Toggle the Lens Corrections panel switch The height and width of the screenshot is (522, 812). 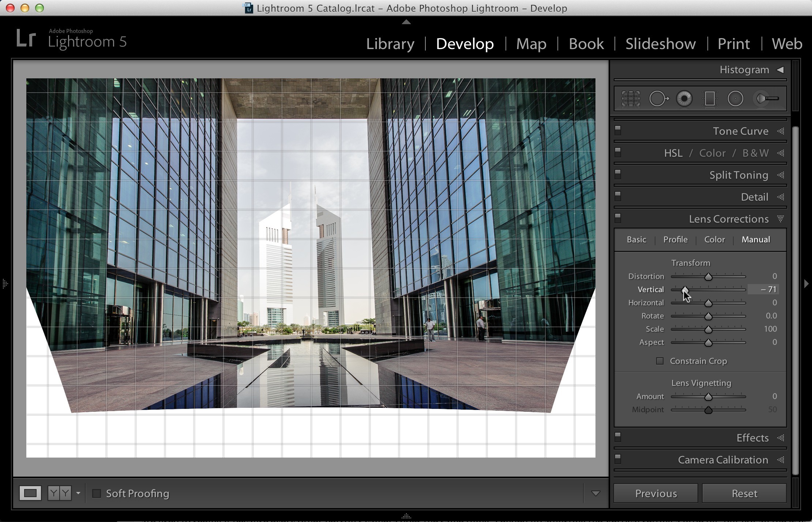(618, 218)
